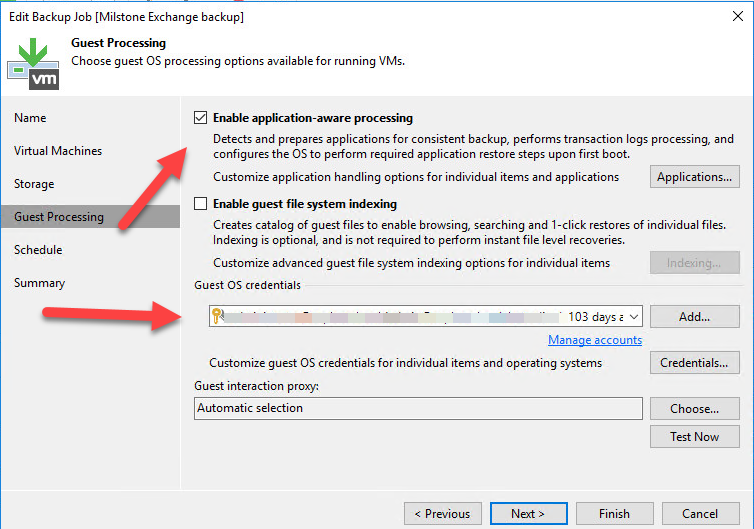Click the 'Guest OS credentials' label
Viewport: 754px width, 529px height.
click(x=247, y=285)
